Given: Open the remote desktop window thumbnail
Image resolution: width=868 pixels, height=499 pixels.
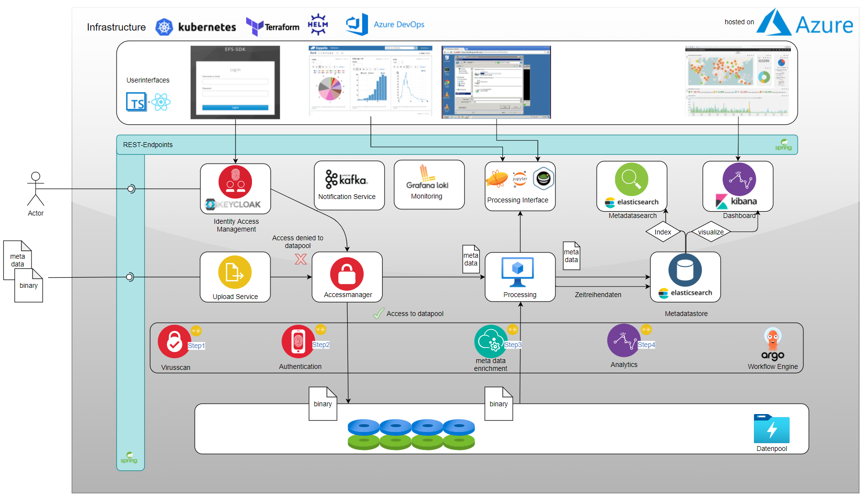Looking at the screenshot, I should click(496, 82).
